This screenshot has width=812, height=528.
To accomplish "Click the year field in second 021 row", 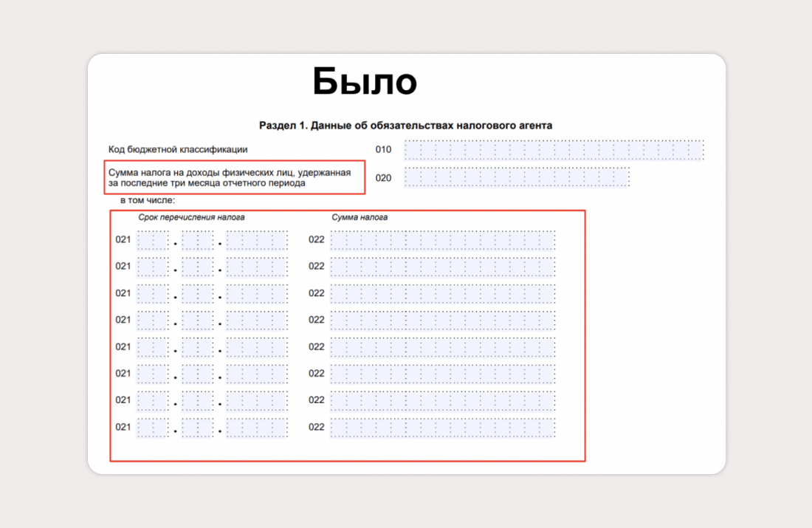I will pyautogui.click(x=257, y=267).
